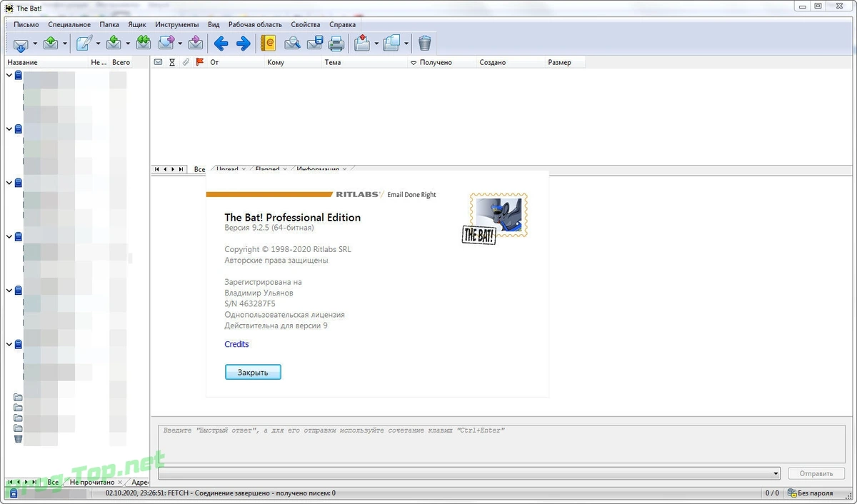Viewport: 857px width, 504px height.
Task: Click the Print icon in toolbar
Action: pos(336,44)
